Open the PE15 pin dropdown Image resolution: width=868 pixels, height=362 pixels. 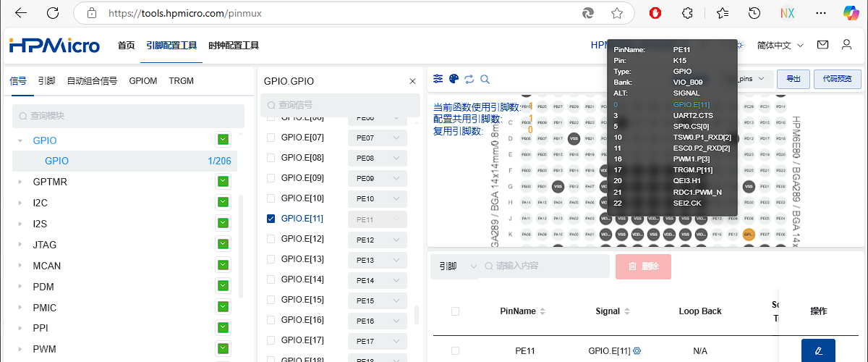point(378,300)
